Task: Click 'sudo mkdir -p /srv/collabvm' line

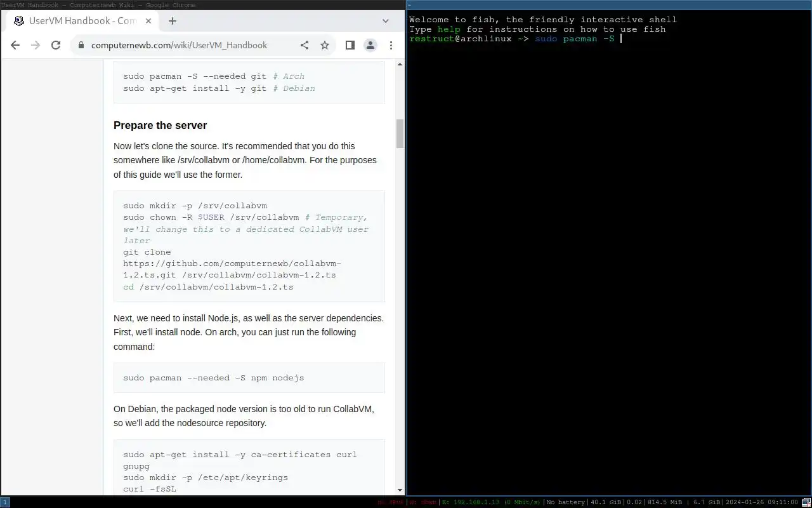Action: (x=195, y=206)
